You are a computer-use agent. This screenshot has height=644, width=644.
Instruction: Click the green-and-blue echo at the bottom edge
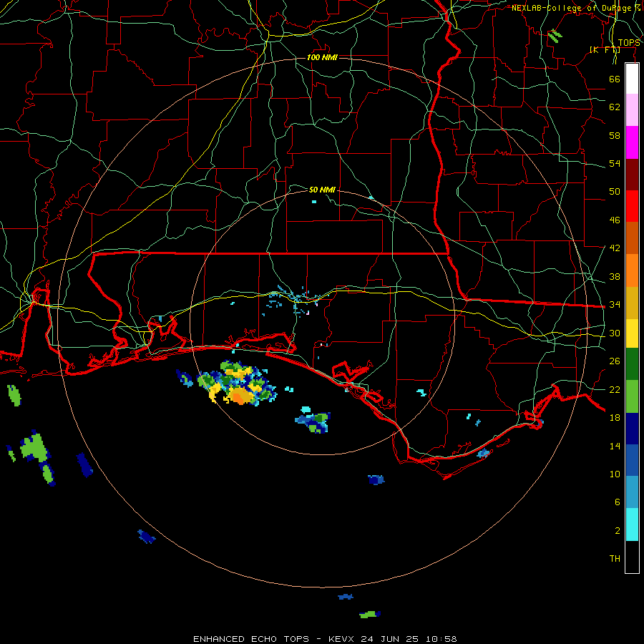coord(369,615)
